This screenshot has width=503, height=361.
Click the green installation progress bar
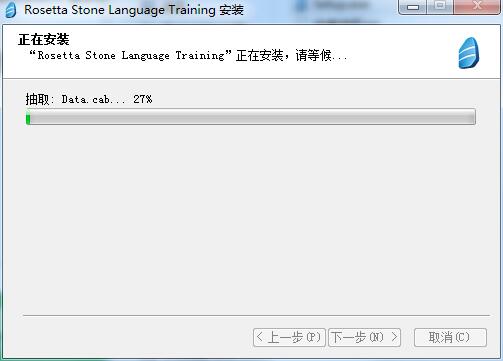pos(251,117)
